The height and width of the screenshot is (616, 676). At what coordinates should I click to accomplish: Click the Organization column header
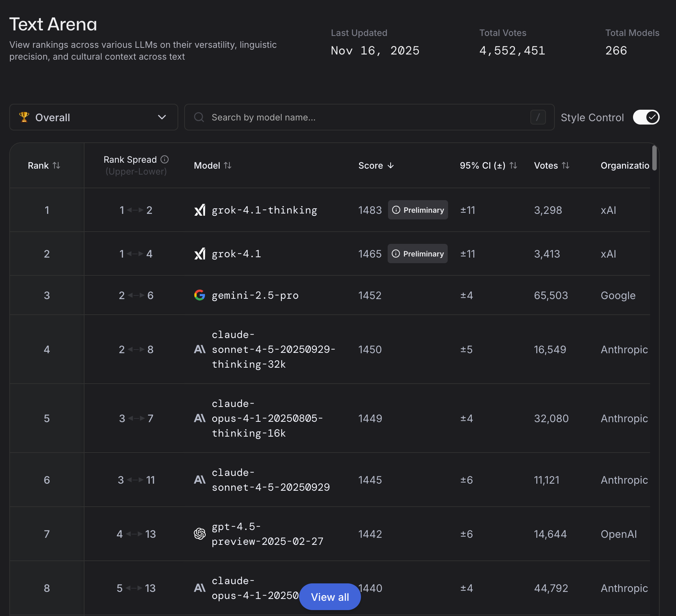625,165
